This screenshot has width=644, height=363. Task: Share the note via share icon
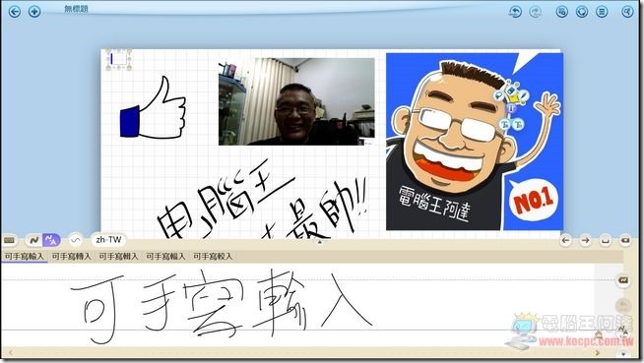pos(627,12)
